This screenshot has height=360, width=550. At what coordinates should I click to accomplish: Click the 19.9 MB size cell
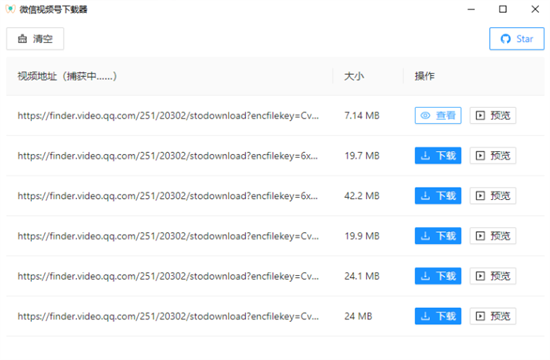tap(362, 236)
